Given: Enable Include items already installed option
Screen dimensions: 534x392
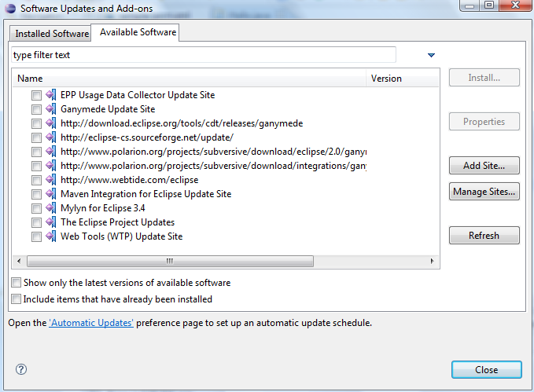Looking at the screenshot, I should 16,299.
